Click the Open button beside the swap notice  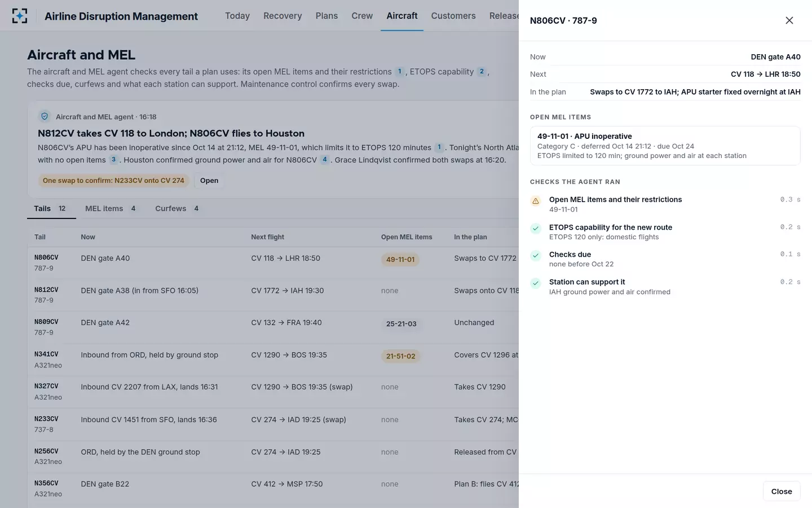click(x=209, y=181)
